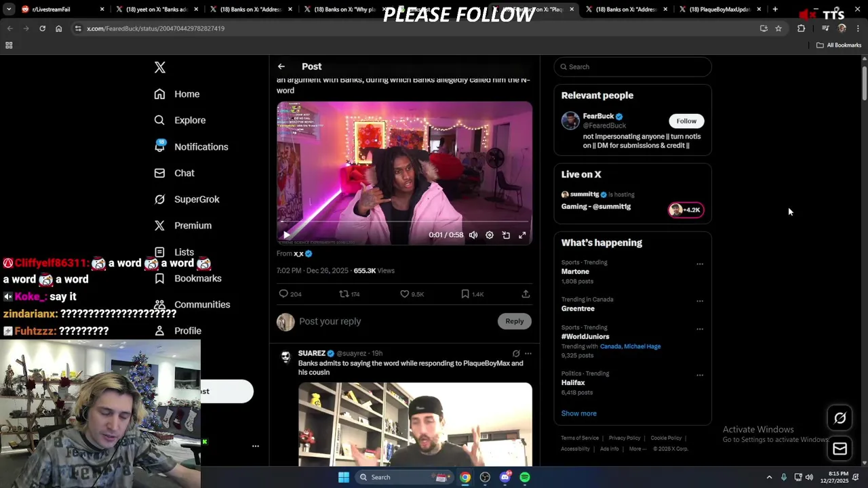868x488 pixels.
Task: Open the Privacy Policy footer link
Action: (x=625, y=438)
